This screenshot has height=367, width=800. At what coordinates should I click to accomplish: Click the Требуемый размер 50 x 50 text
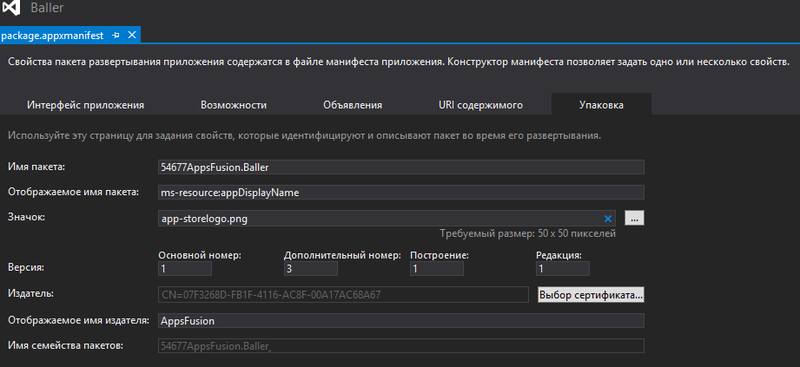[x=528, y=234]
